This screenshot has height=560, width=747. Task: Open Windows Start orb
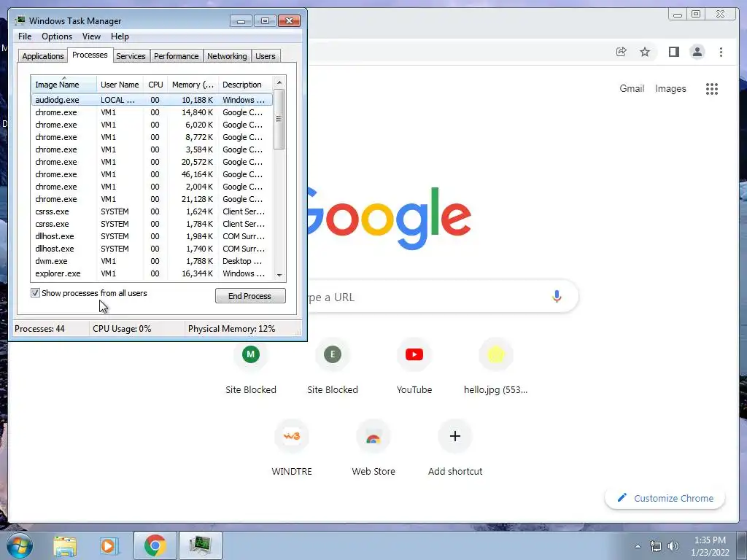20,545
